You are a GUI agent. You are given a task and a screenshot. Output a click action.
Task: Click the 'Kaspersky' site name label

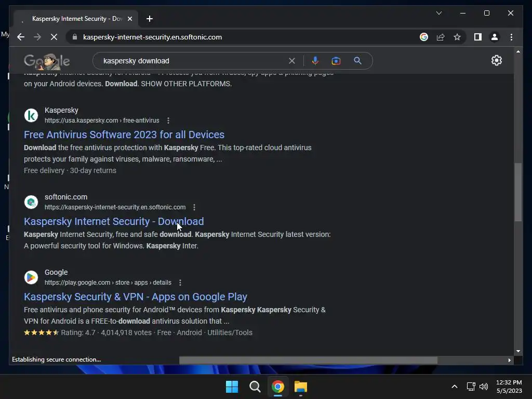(61, 110)
